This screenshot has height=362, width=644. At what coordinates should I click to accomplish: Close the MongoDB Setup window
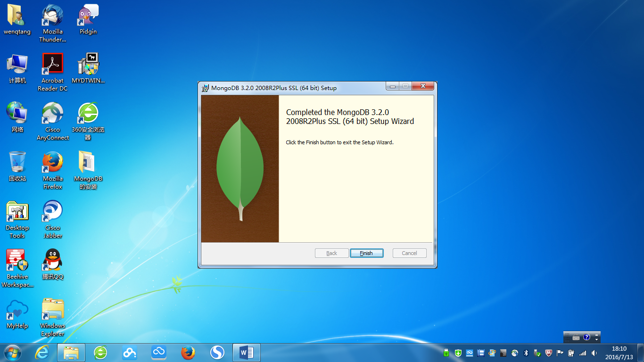(423, 86)
